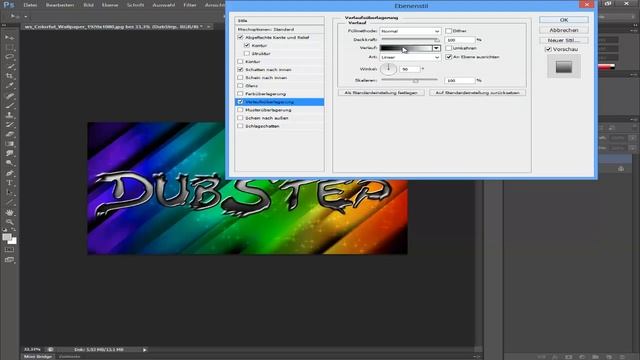Toggle the Vorschau preview checkbox
The image size is (640, 360).
tap(549, 49)
